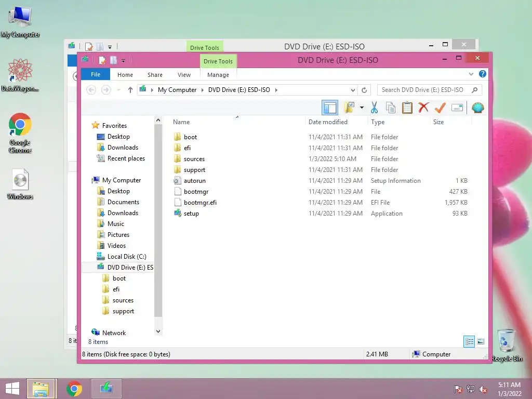Switch to the Manage ribbon tab
The height and width of the screenshot is (399, 532).
point(218,75)
